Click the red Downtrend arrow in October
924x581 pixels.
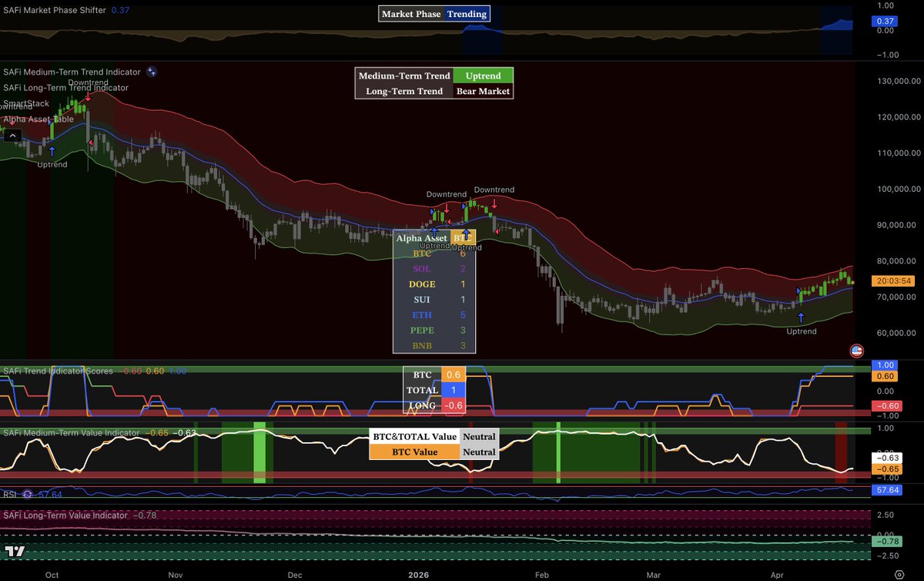point(88,96)
